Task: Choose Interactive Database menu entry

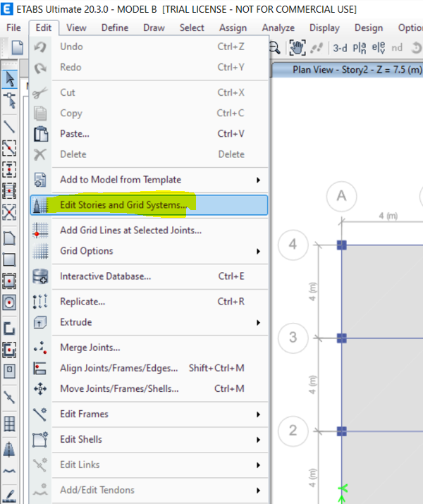Action: pyautogui.click(x=149, y=276)
